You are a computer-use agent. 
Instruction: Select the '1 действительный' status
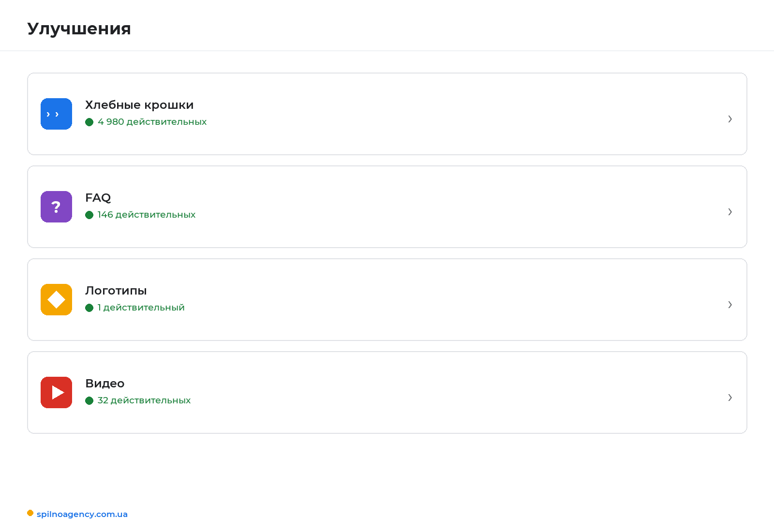click(x=141, y=308)
